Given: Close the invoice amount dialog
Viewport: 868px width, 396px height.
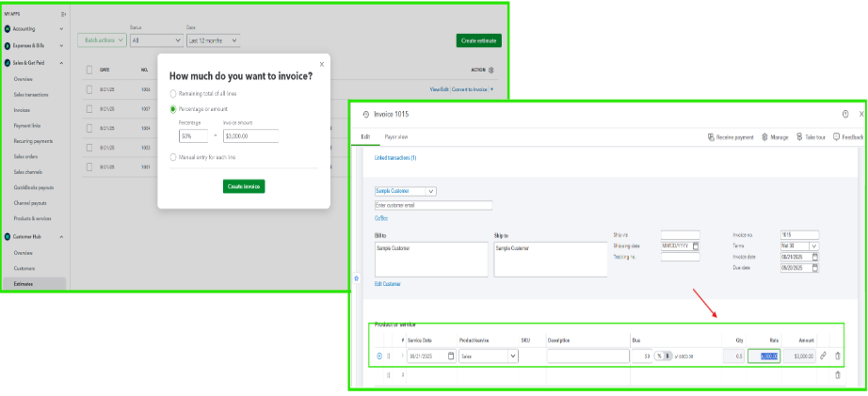Looking at the screenshot, I should pos(322,64).
